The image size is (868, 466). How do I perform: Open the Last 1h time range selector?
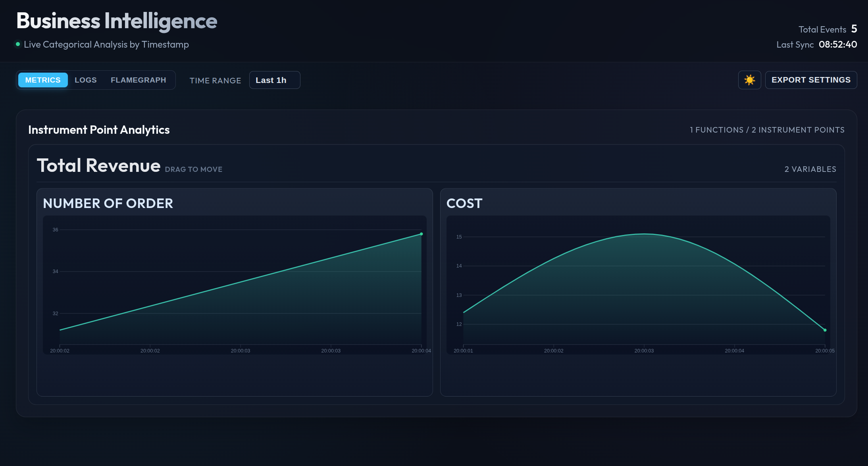point(274,80)
